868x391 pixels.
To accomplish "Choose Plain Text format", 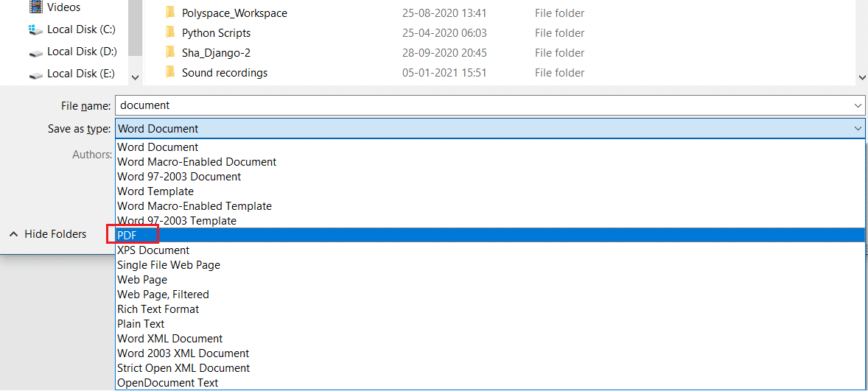I will tap(490, 323).
